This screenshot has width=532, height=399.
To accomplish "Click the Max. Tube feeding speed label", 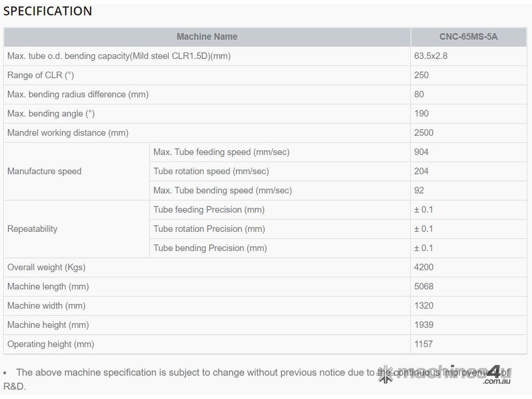I will point(221,152).
